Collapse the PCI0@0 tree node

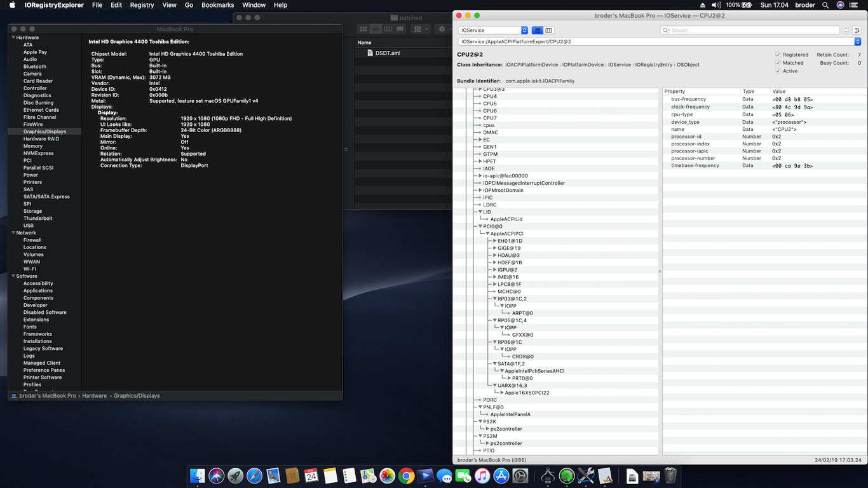pos(480,226)
